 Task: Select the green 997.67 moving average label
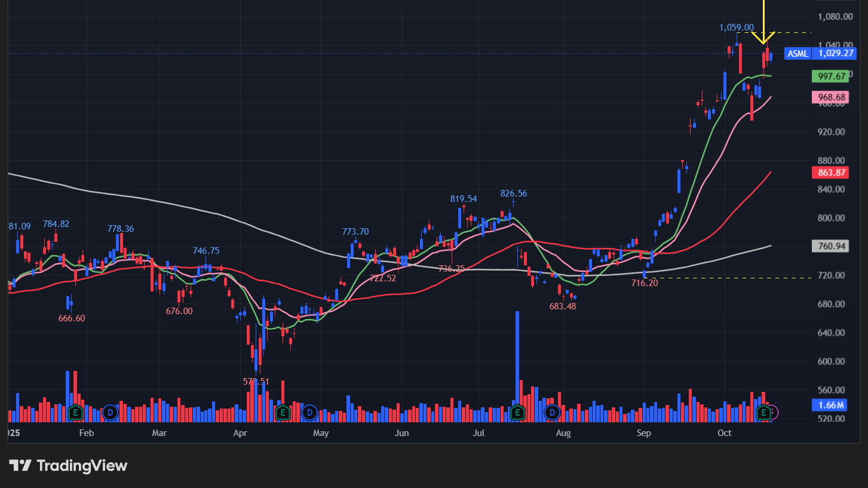tap(830, 76)
